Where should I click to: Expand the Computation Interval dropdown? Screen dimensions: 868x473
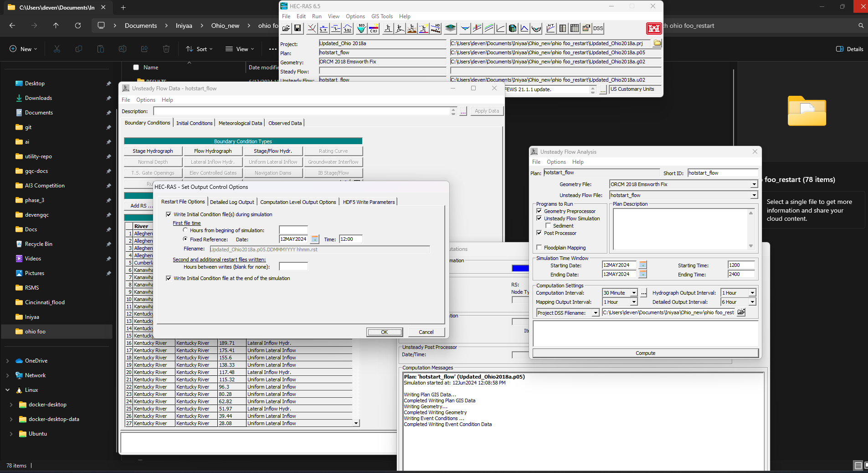[633, 293]
